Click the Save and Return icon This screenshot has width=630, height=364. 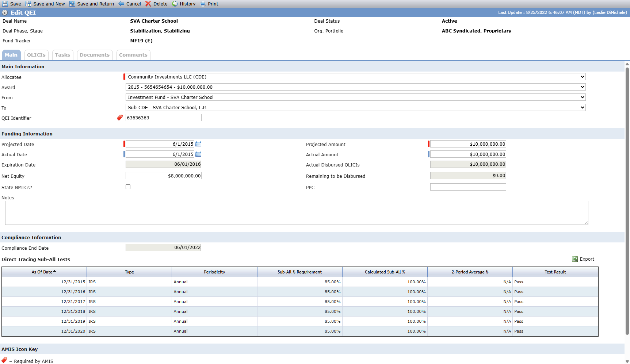pos(72,4)
